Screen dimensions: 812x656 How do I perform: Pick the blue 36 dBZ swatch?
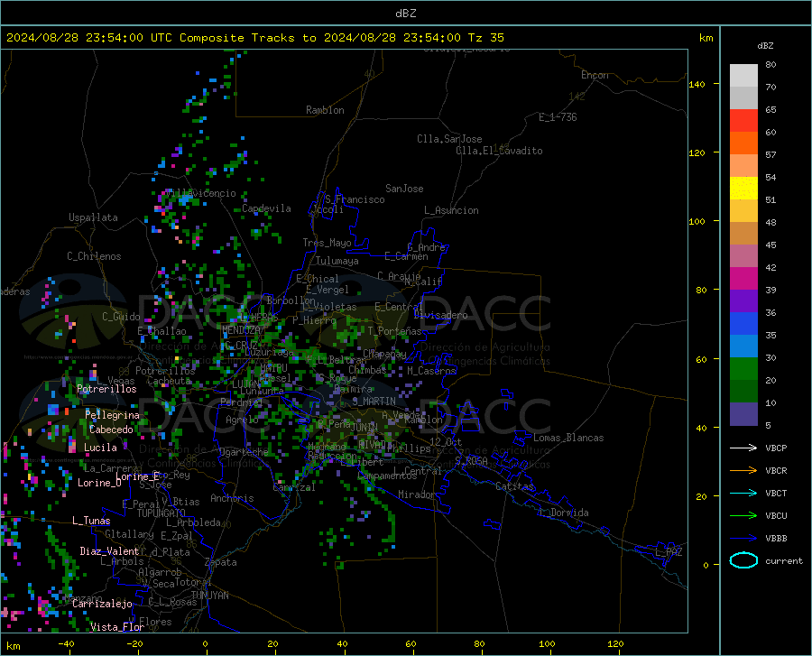coord(743,324)
